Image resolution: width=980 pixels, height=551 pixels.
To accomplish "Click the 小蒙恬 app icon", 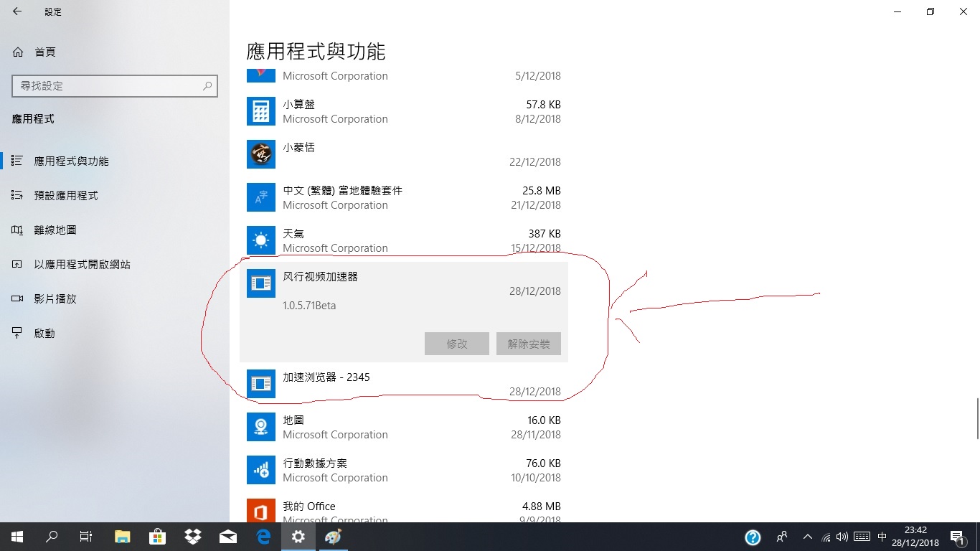I will 260,154.
